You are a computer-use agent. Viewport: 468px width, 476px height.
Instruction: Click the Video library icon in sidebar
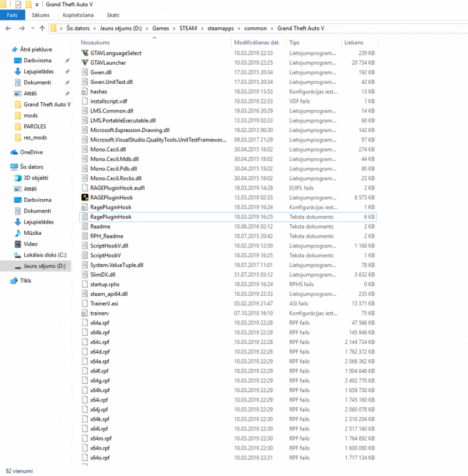point(18,244)
